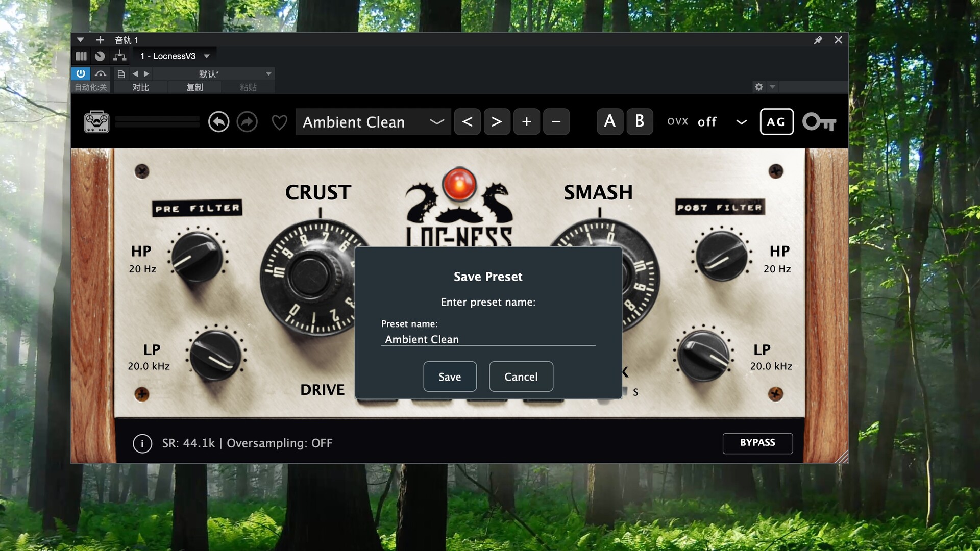Click the Preset name text field
Screen dimensions: 980x551
coord(487,339)
